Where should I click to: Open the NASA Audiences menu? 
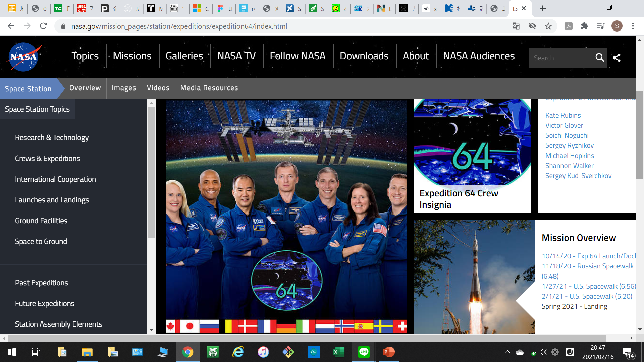click(479, 56)
